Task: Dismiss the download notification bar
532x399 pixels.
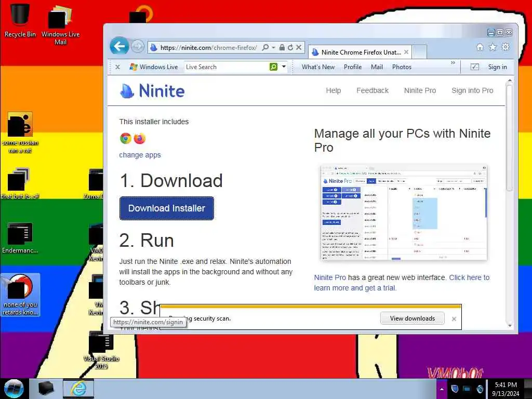Action: click(454, 318)
